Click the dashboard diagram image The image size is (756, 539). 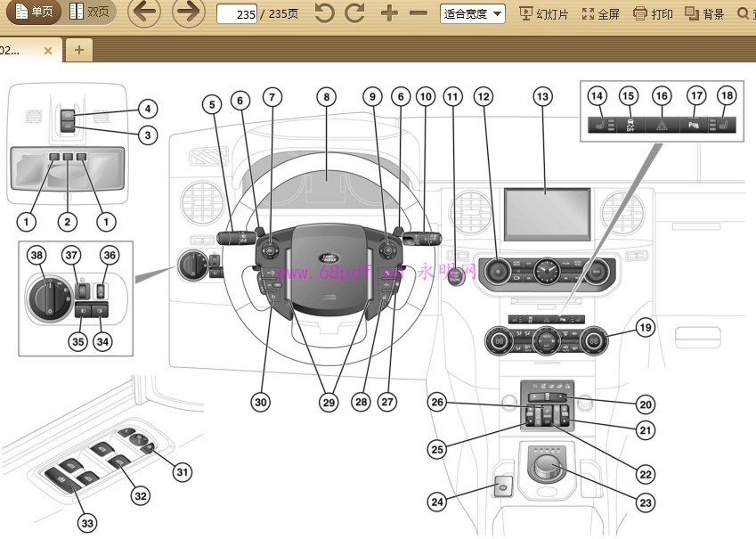pyautogui.click(x=378, y=303)
